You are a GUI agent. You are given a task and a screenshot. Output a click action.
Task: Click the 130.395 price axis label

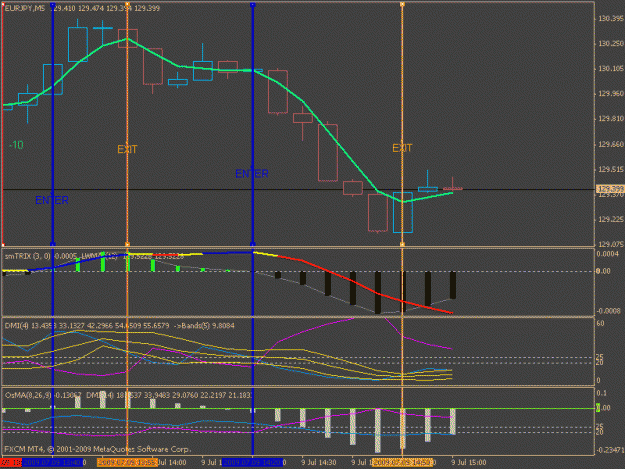[x=610, y=19]
